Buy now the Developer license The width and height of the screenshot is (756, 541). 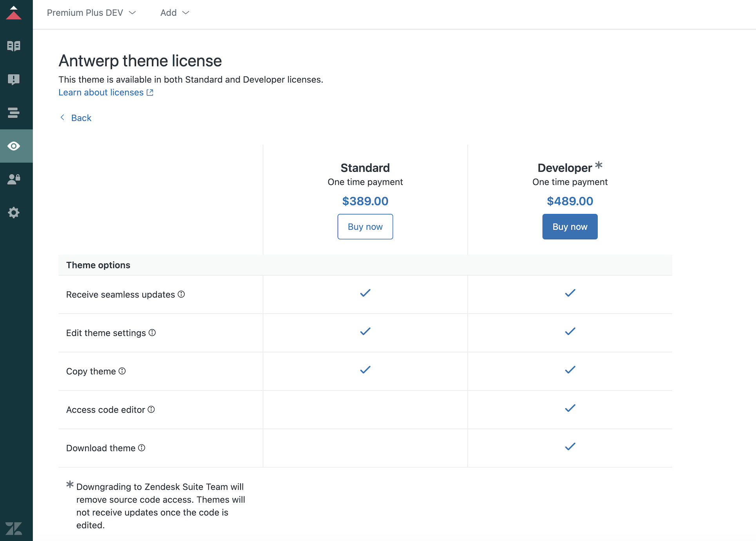570,227
